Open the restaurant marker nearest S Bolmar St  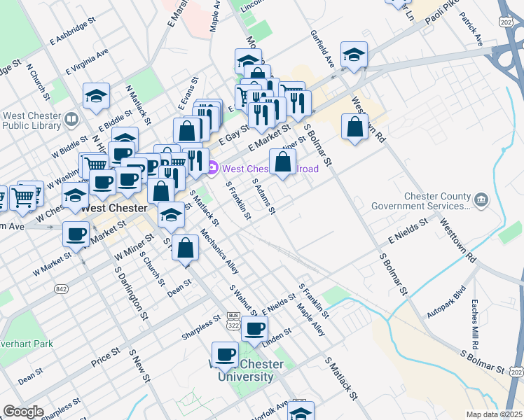(298, 105)
